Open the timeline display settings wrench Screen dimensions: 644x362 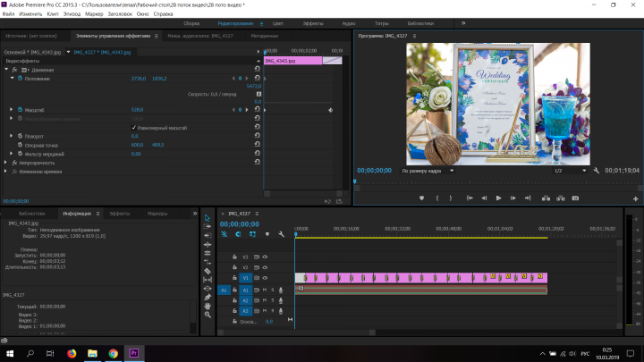pyautogui.click(x=282, y=234)
